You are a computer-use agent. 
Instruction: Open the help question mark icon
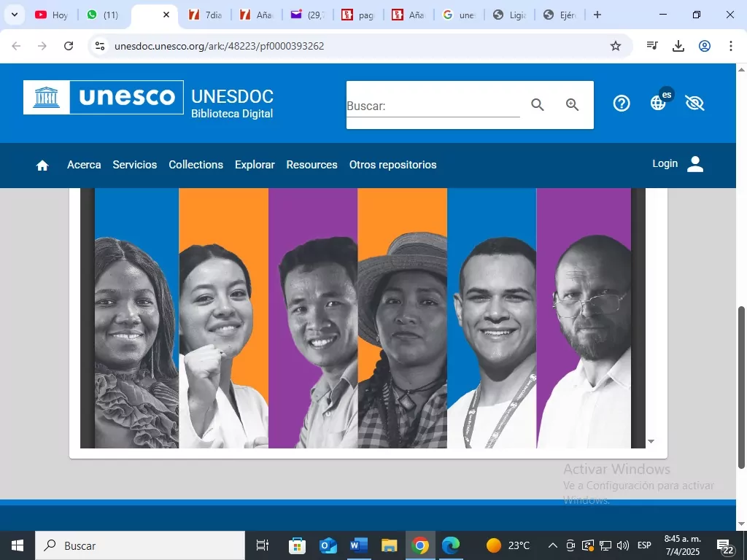[622, 104]
